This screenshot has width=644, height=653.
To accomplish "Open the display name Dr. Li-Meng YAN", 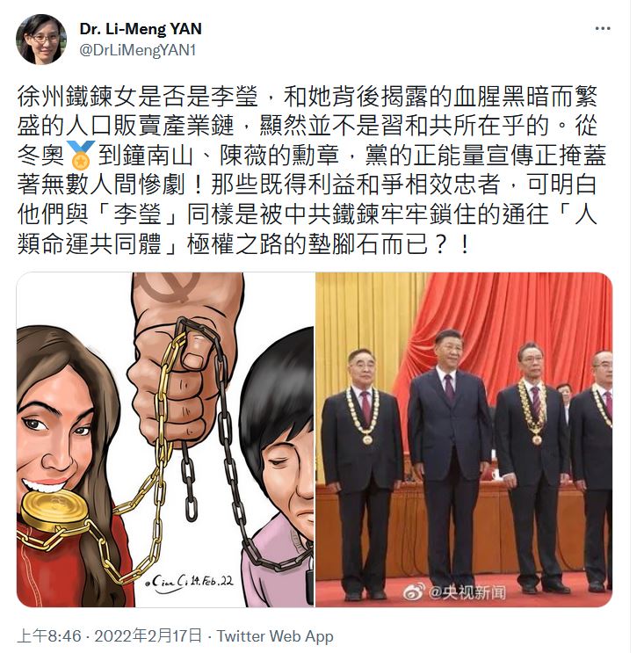I will [x=141, y=29].
